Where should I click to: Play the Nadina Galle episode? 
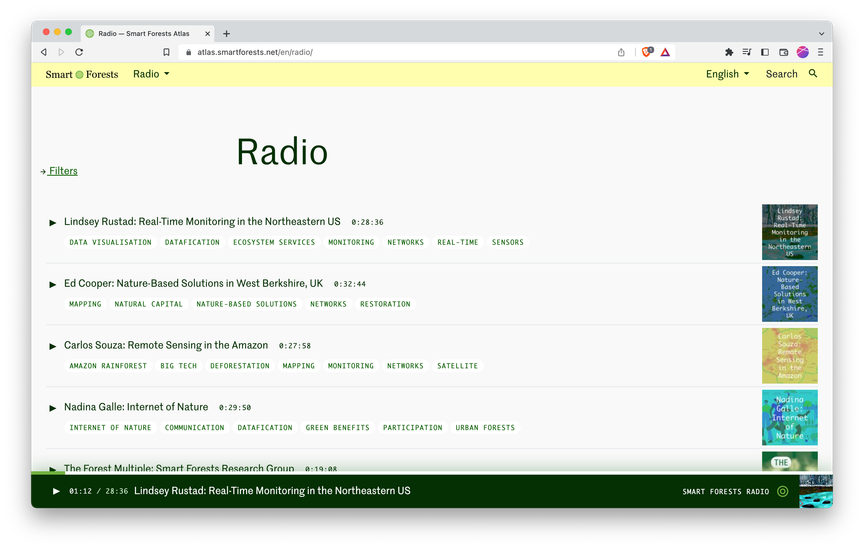[53, 408]
